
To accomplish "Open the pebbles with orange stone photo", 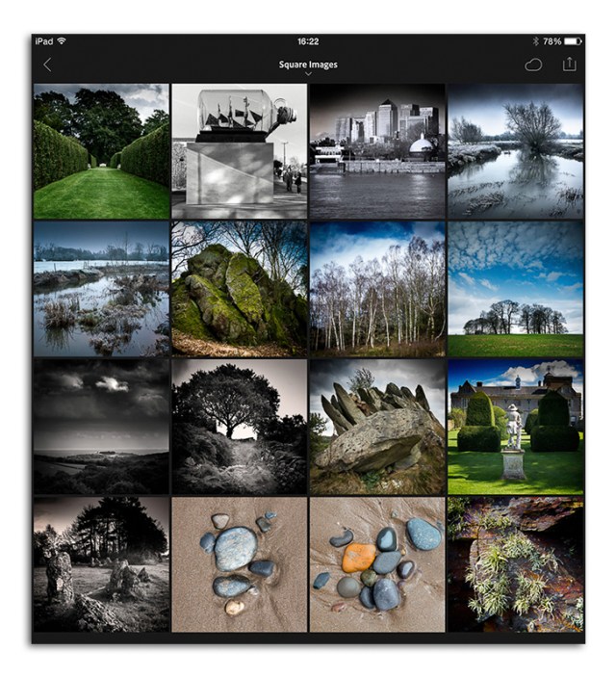I will tap(377, 564).
